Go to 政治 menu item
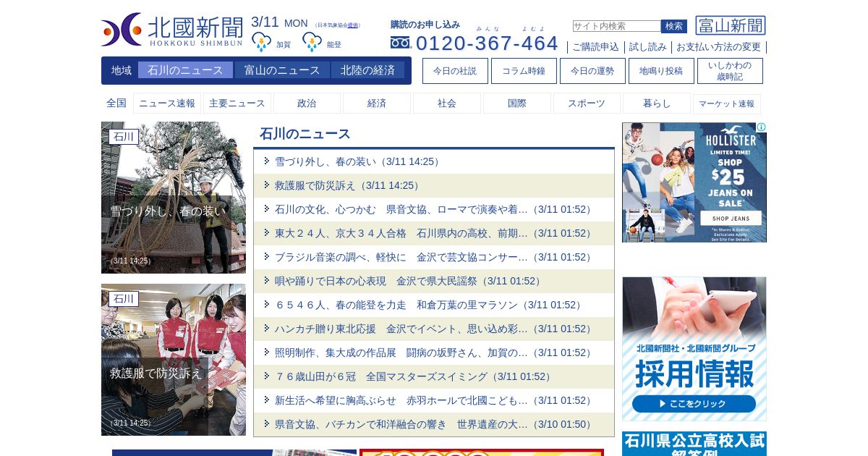The width and height of the screenshot is (868, 456). pyautogui.click(x=307, y=104)
